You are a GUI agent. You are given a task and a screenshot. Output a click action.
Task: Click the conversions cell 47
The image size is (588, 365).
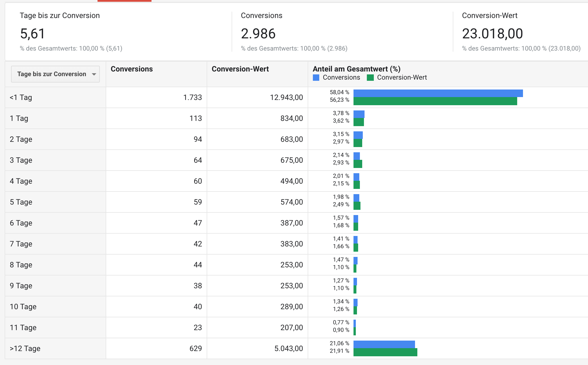tap(198, 223)
